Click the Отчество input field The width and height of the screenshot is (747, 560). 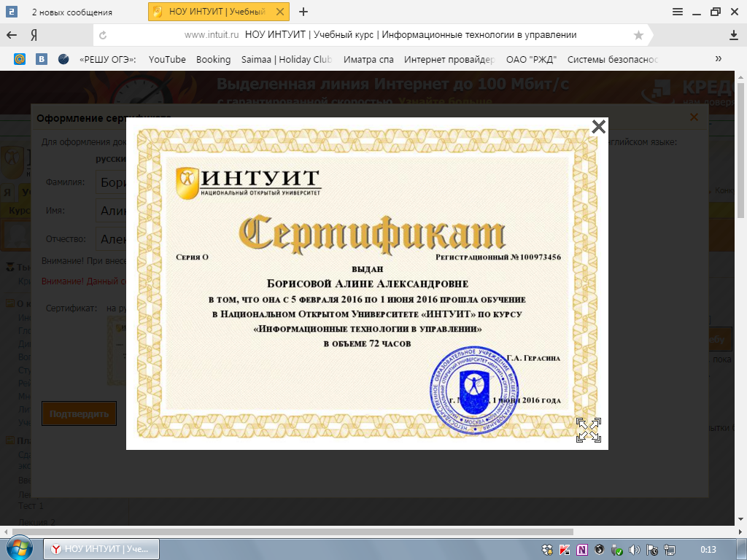pyautogui.click(x=111, y=239)
